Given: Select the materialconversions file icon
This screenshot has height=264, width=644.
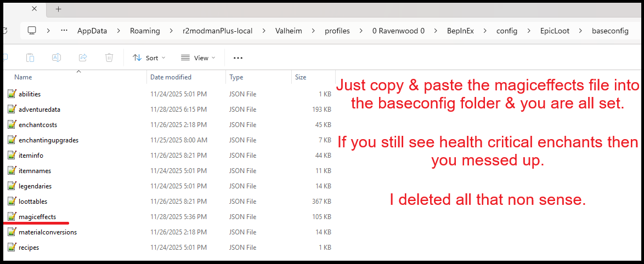Looking at the screenshot, I should (12, 232).
